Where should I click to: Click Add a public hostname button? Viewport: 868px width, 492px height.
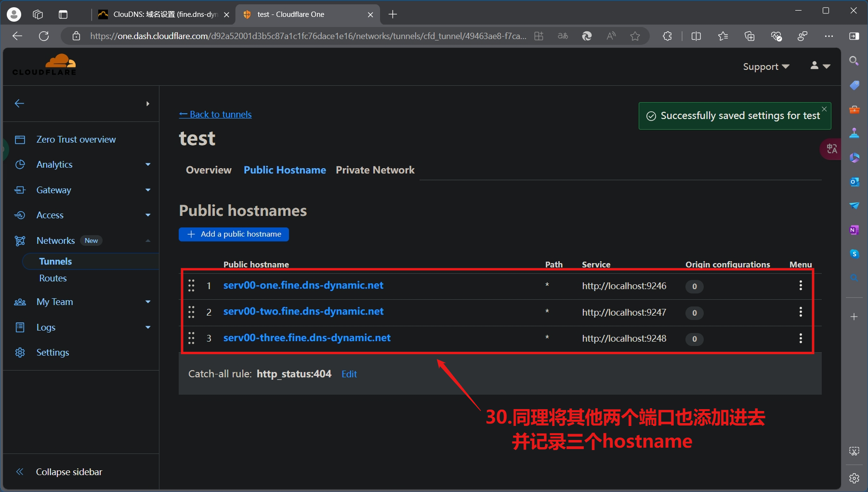tap(234, 234)
